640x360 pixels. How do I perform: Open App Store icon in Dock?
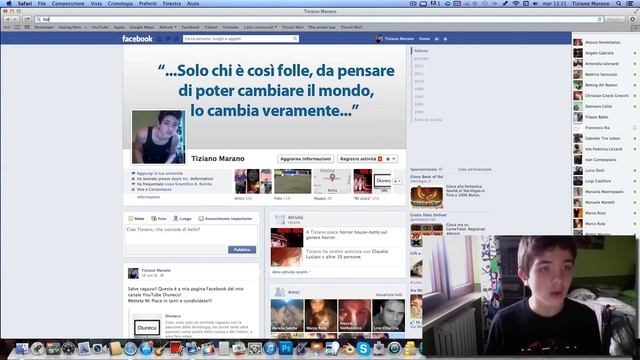146,349
